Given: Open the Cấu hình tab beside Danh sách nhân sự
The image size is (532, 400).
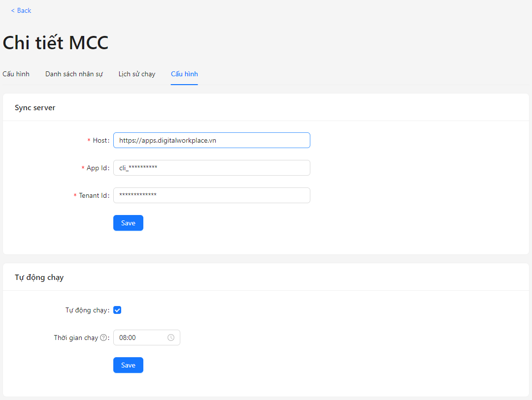Looking at the screenshot, I should point(16,74).
